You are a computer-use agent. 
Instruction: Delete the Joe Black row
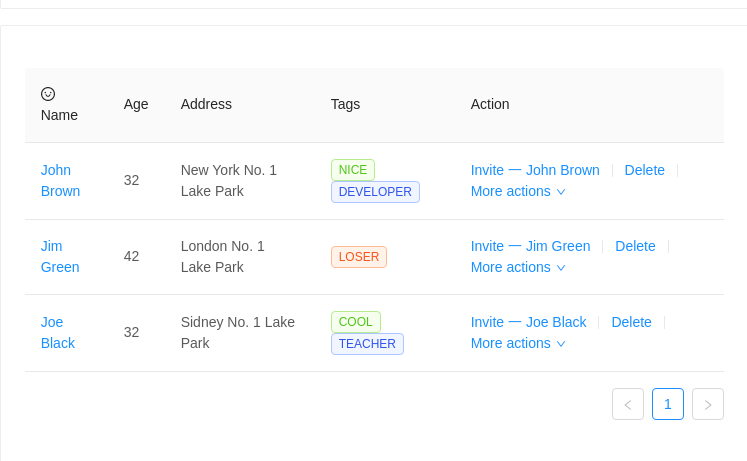pos(631,322)
